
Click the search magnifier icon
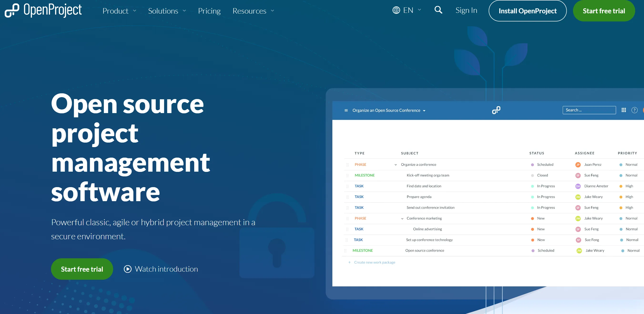coord(439,11)
